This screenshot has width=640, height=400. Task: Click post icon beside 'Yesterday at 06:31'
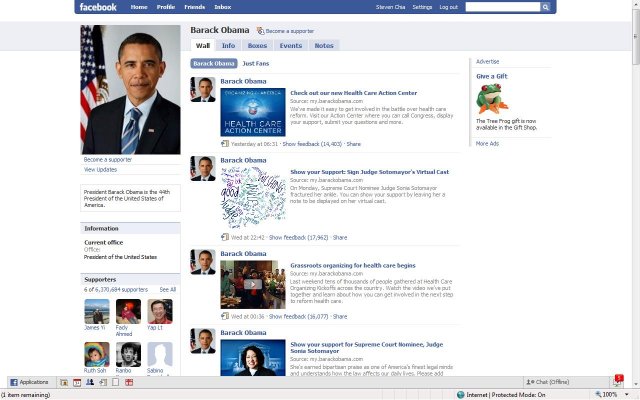(224, 144)
